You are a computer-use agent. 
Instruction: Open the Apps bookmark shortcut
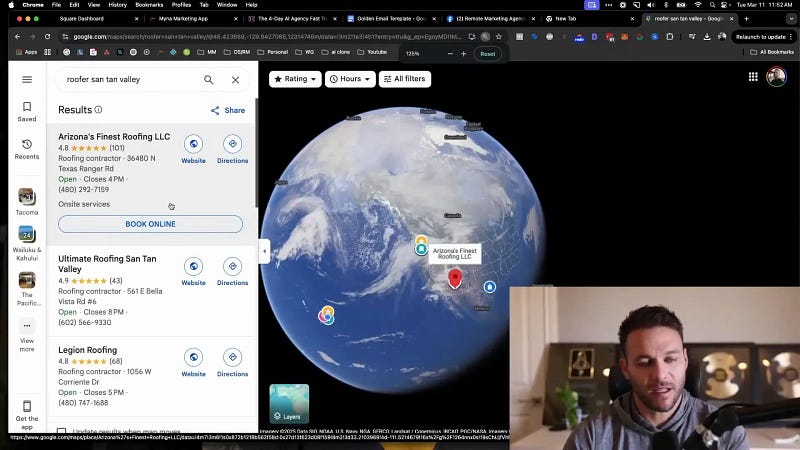pos(27,52)
